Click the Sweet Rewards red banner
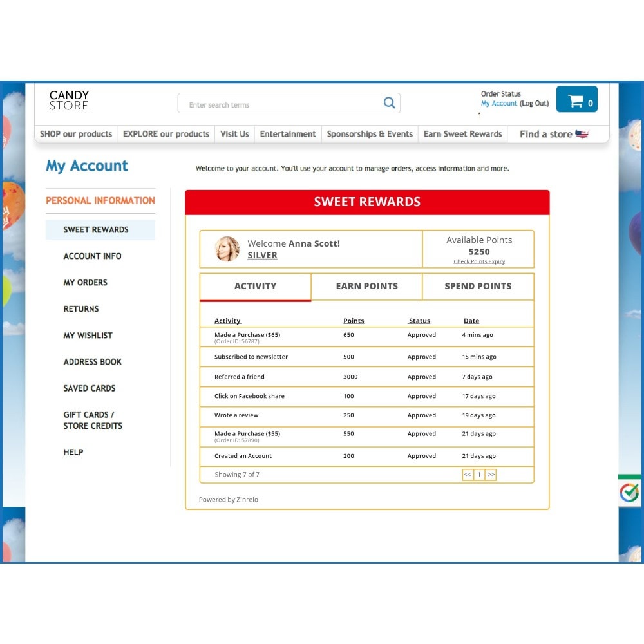 point(367,202)
